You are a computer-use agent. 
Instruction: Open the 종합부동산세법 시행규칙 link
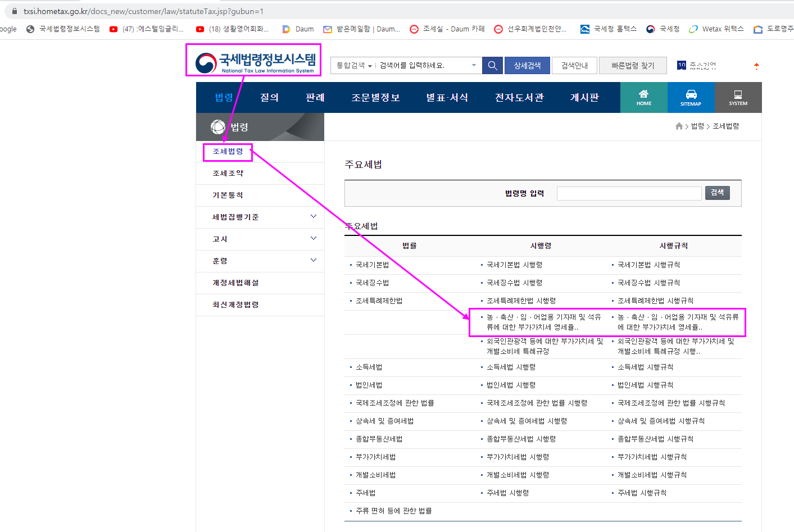click(655, 439)
